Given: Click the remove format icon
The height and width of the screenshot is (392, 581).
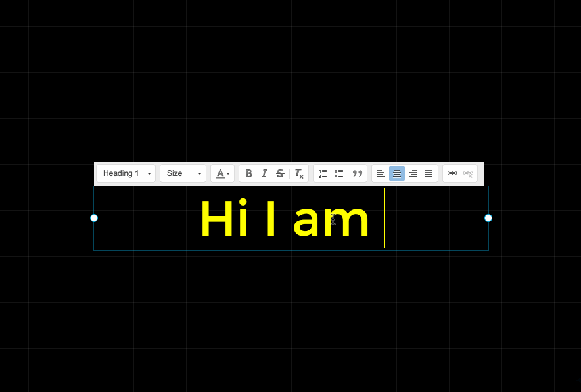Looking at the screenshot, I should [x=298, y=173].
